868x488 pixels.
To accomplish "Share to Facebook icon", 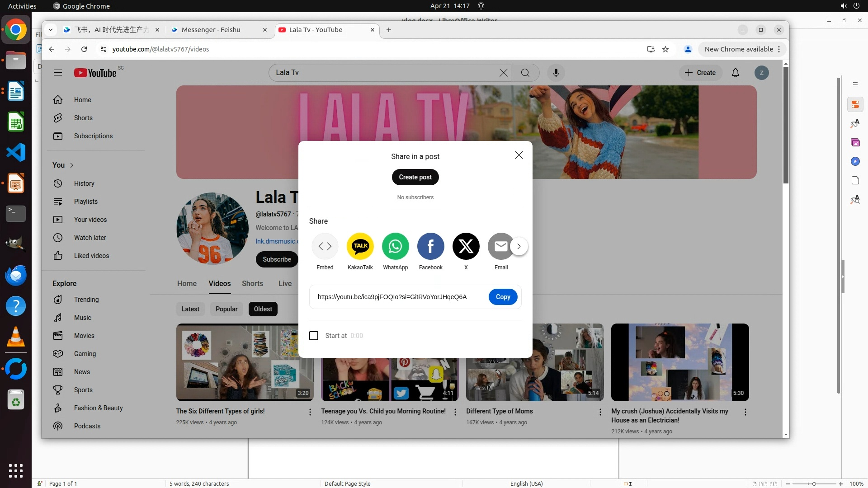I will tap(430, 246).
